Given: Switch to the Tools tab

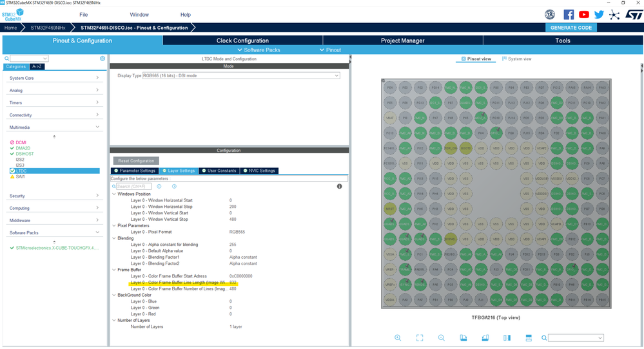Looking at the screenshot, I should (x=563, y=41).
